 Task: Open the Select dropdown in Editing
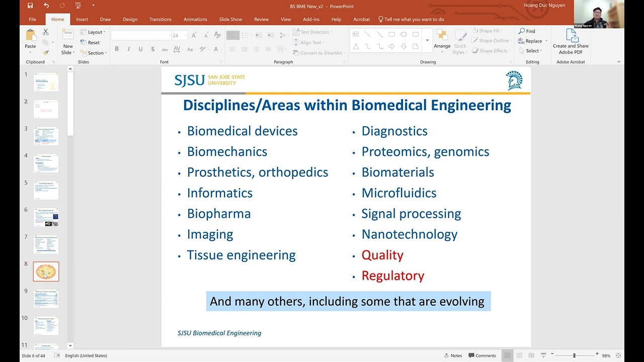click(x=530, y=51)
